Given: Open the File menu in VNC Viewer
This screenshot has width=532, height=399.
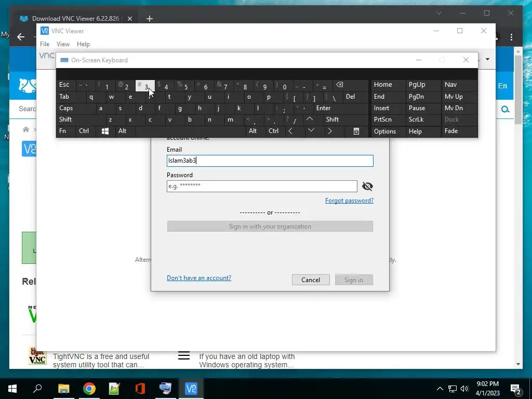Looking at the screenshot, I should pos(45,44).
